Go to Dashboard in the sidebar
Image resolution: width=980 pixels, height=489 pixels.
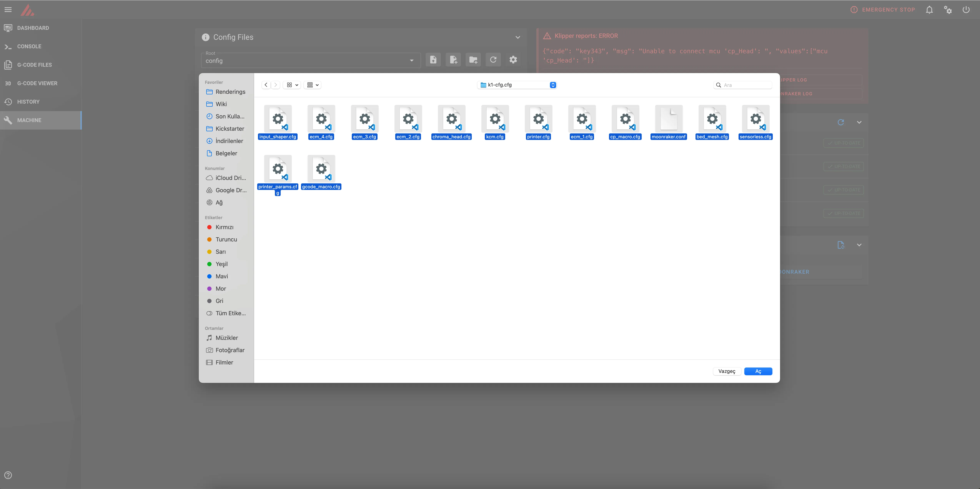(x=41, y=28)
